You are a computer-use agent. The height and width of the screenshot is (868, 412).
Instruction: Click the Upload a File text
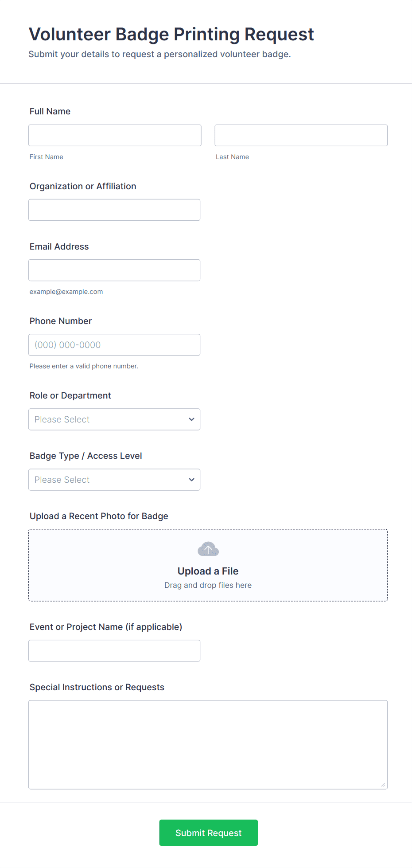208,571
